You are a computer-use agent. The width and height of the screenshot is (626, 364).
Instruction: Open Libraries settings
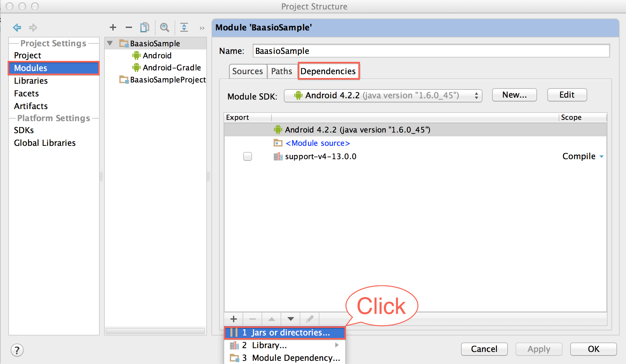click(x=31, y=81)
